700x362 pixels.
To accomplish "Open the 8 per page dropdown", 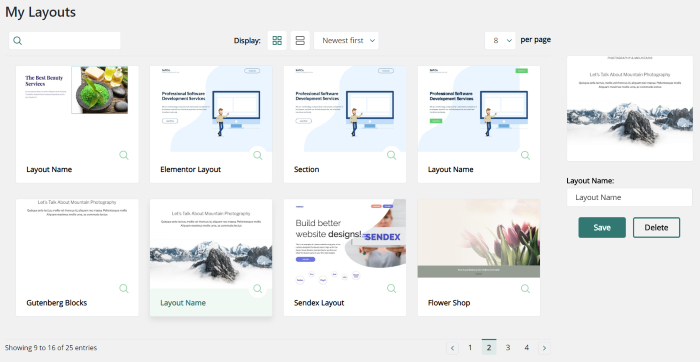I will point(500,41).
